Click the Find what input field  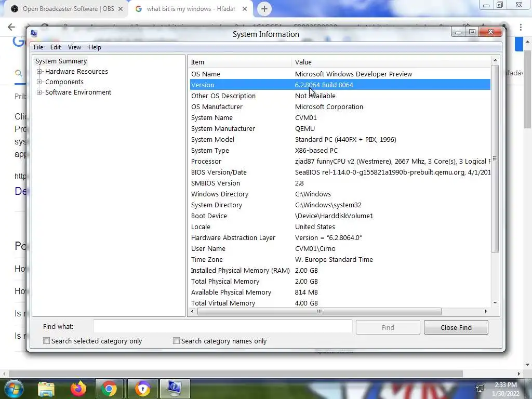[x=222, y=327]
